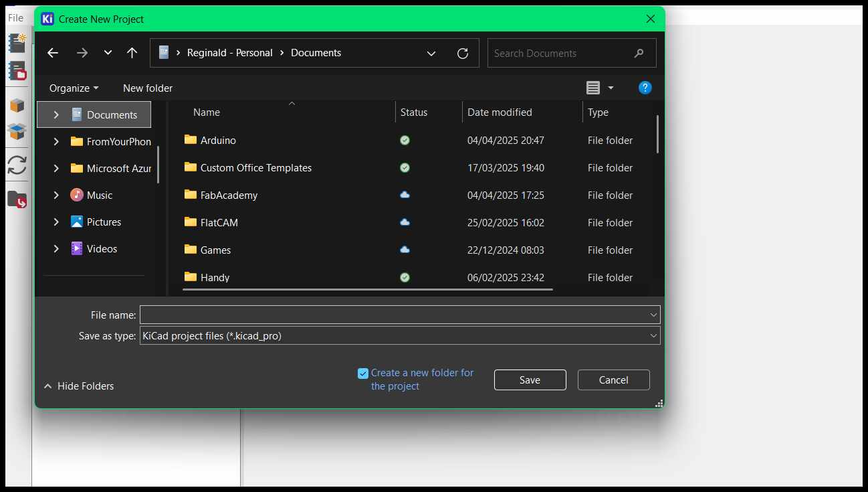Click KiCad's Open Project toolbar icon
868x492 pixels.
[17, 70]
